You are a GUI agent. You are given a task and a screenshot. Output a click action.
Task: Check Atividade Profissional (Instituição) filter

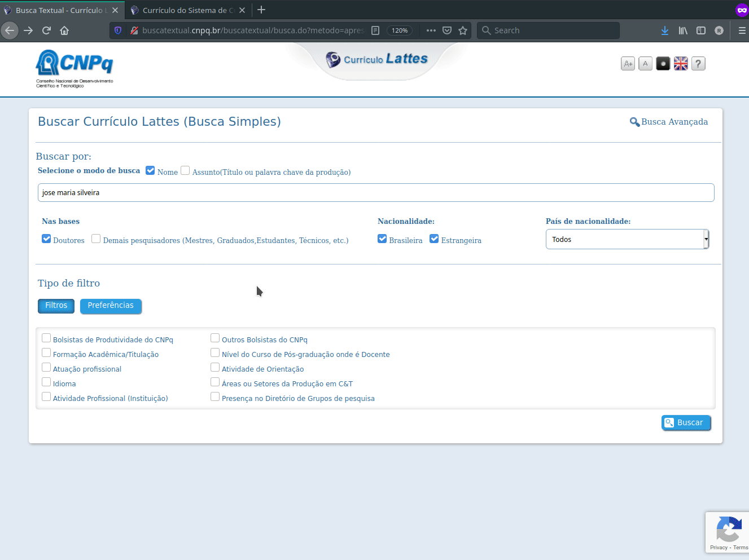click(46, 396)
